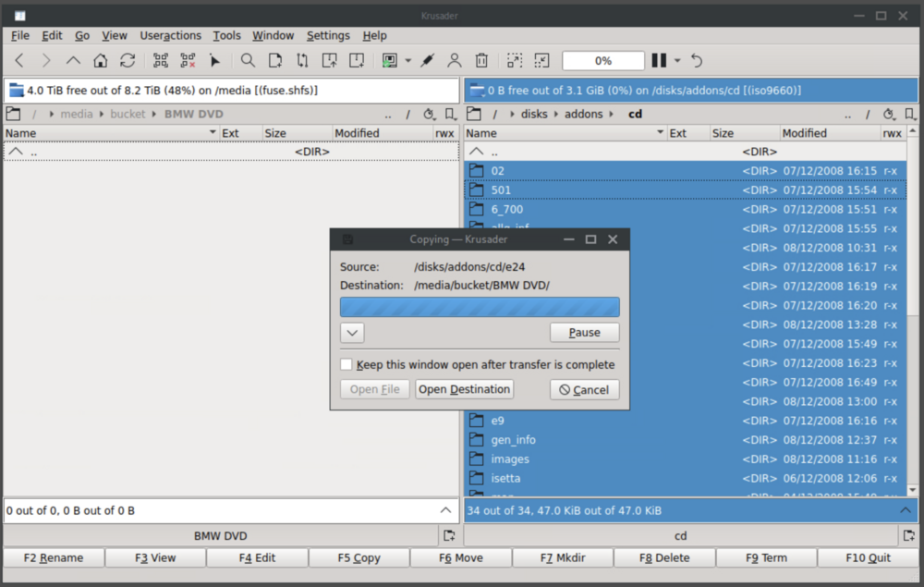Pause the job queue in toolbar

(659, 60)
